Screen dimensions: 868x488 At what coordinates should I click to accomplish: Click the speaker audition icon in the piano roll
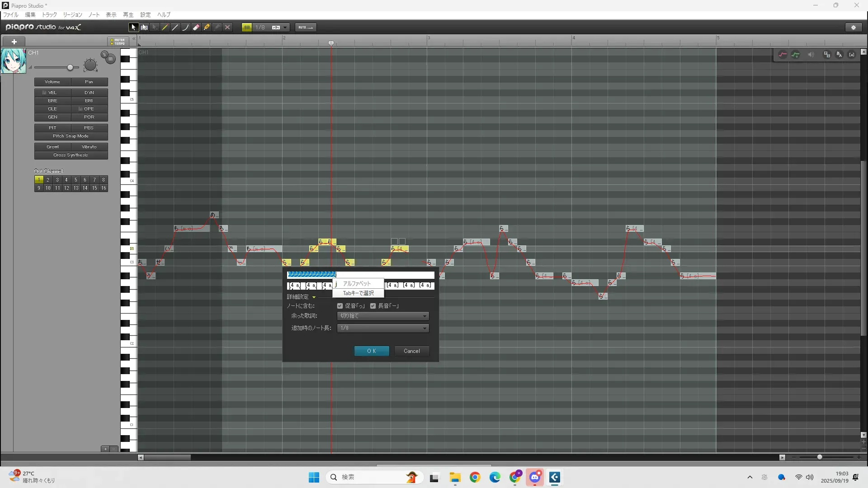click(811, 55)
